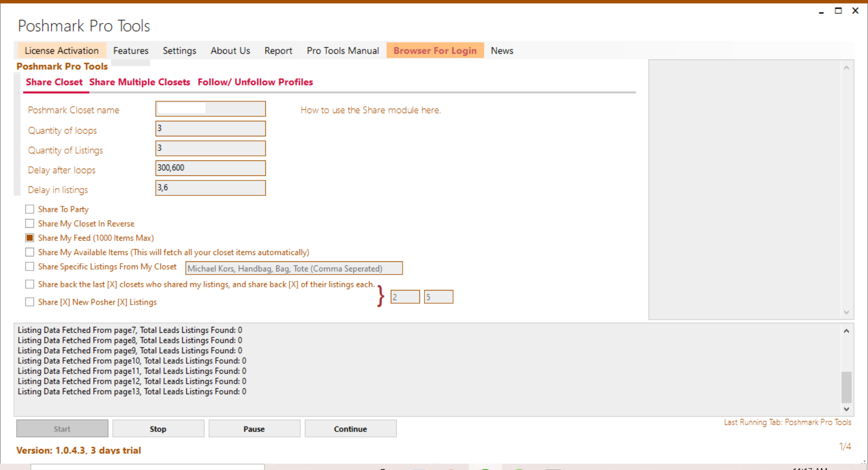
Task: Click the 1/4 page indicator
Action: point(845,446)
